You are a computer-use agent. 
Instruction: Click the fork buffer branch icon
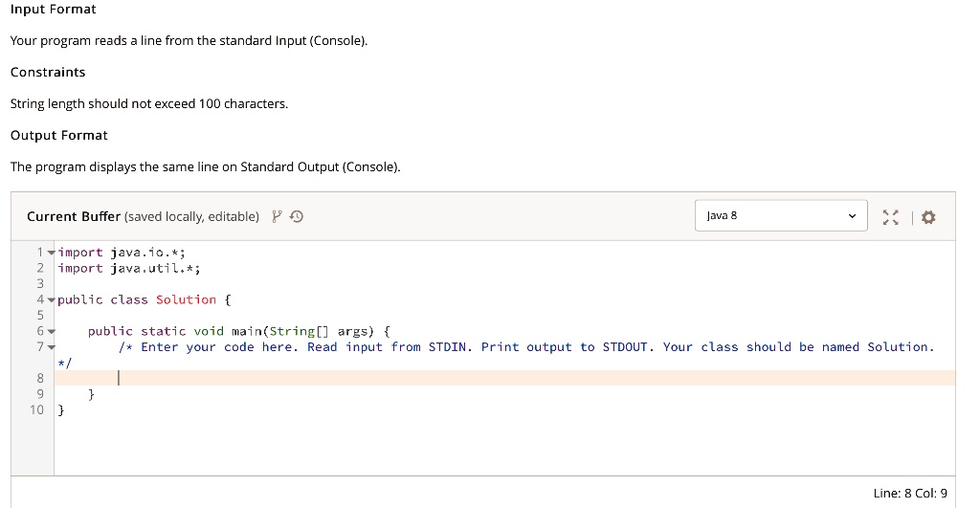[x=277, y=216]
